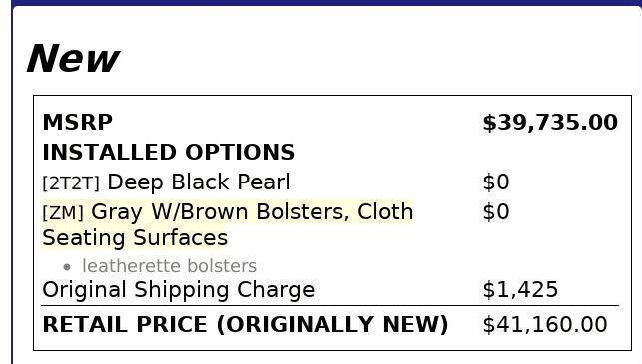Click the Deep Black Pearl $0 price
The image size is (642, 364).
[496, 182]
